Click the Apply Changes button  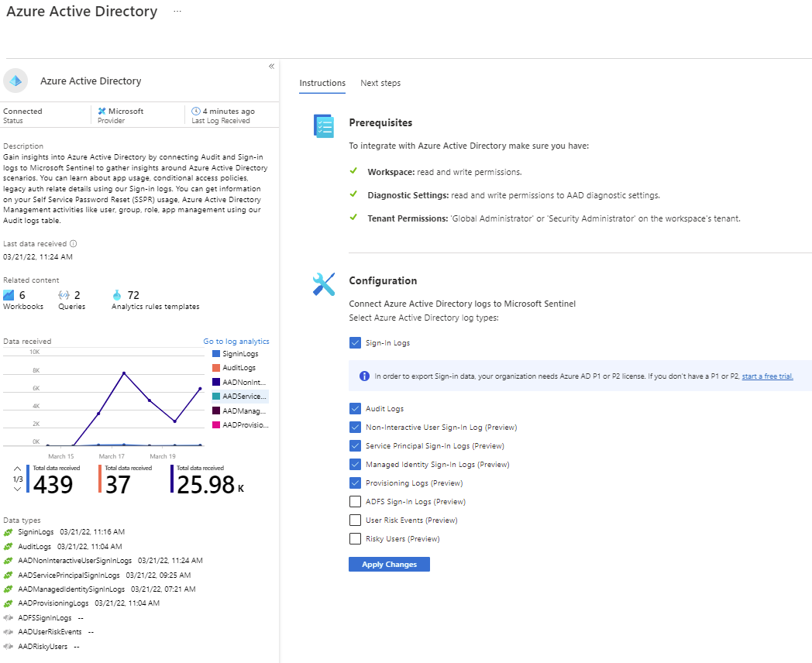pos(389,564)
